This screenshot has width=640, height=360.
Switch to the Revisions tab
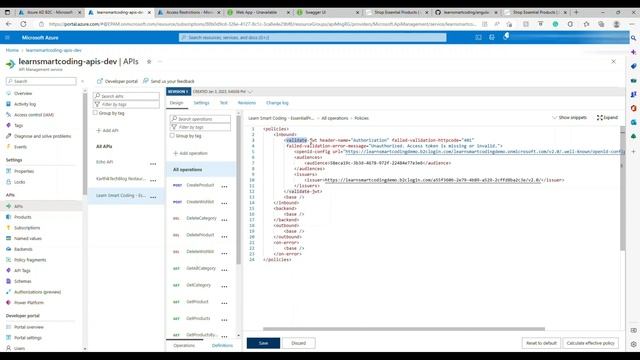pyautogui.click(x=247, y=103)
